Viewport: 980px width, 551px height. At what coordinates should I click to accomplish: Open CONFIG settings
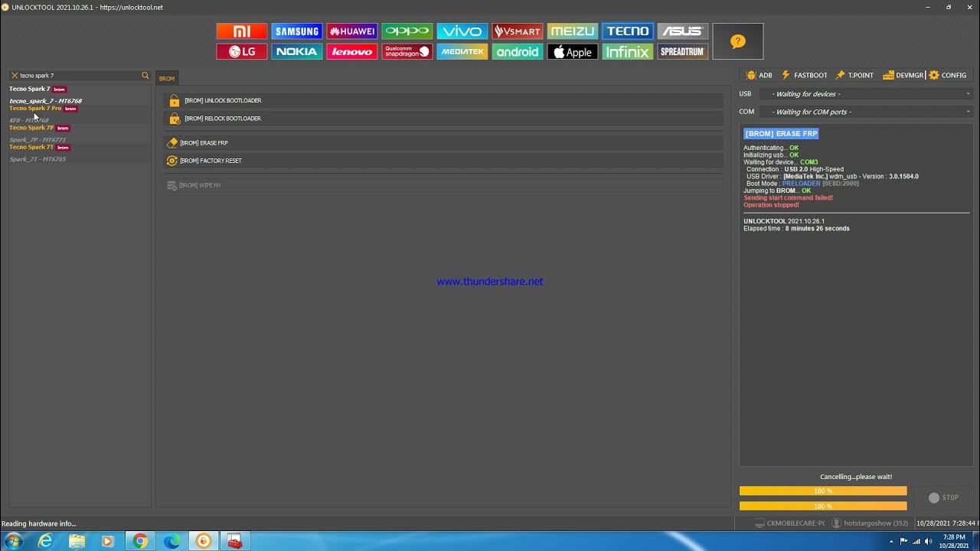click(948, 75)
